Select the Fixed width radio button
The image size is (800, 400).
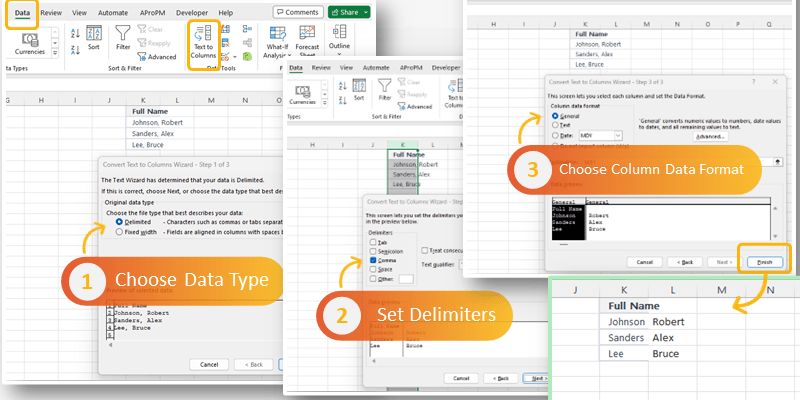click(x=119, y=232)
